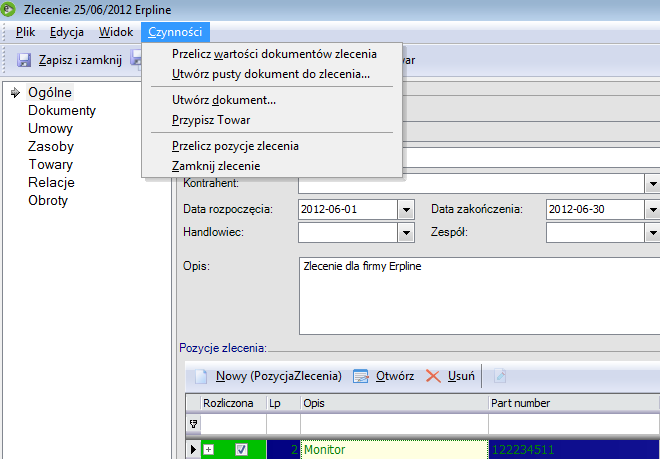Click the Erpline app icon in title bar

[x=7, y=9]
